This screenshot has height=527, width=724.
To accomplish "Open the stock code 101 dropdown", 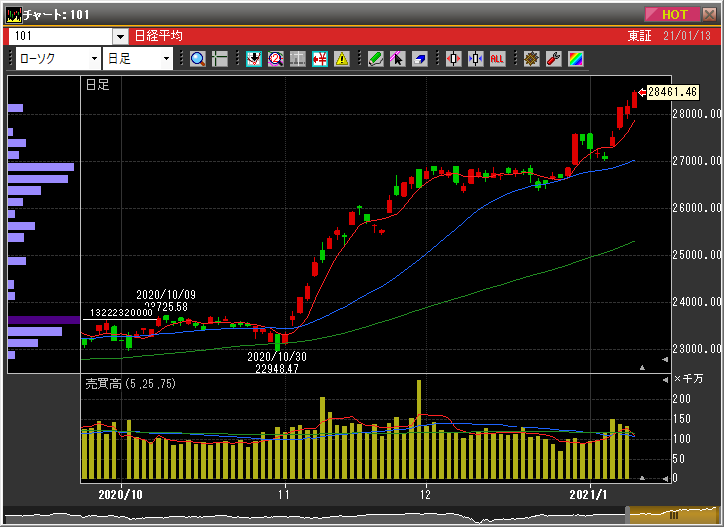I will point(119,36).
